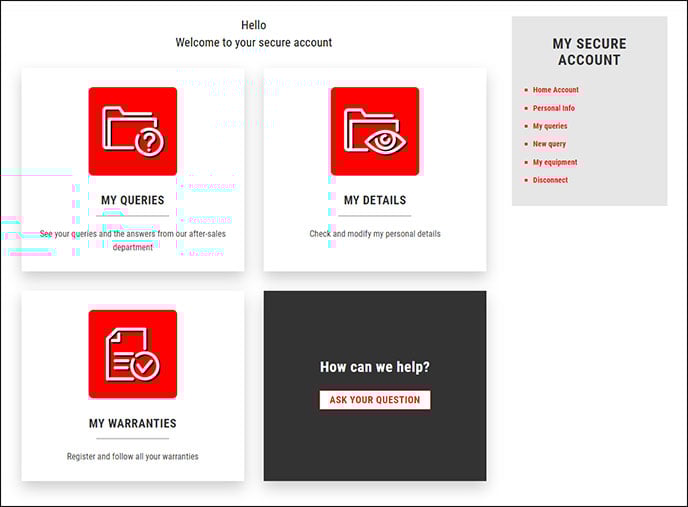The width and height of the screenshot is (688, 507).
Task: Click the MY QUERIES heading
Action: click(x=133, y=200)
